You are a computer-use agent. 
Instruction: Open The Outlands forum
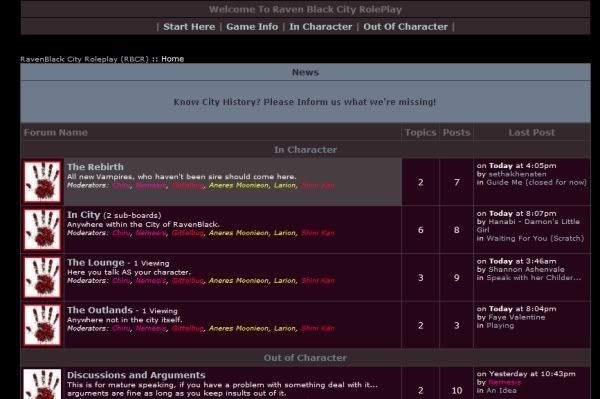tap(100, 310)
